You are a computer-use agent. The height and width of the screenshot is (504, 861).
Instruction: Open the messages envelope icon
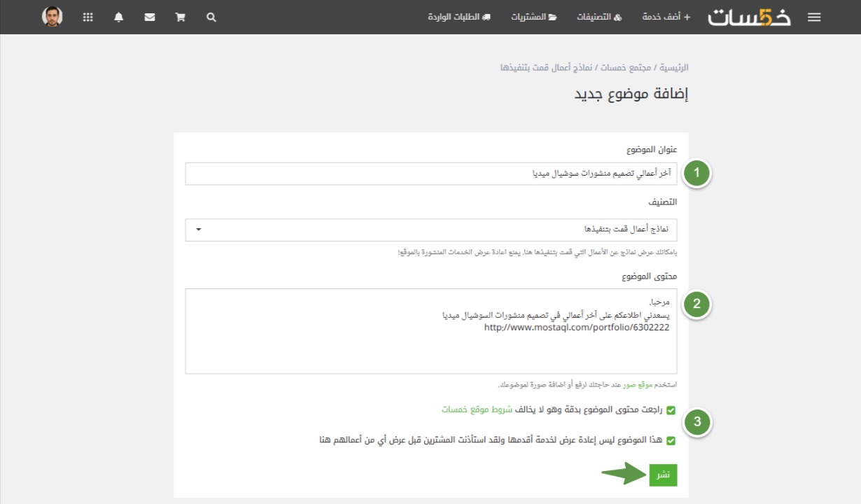coord(150,17)
